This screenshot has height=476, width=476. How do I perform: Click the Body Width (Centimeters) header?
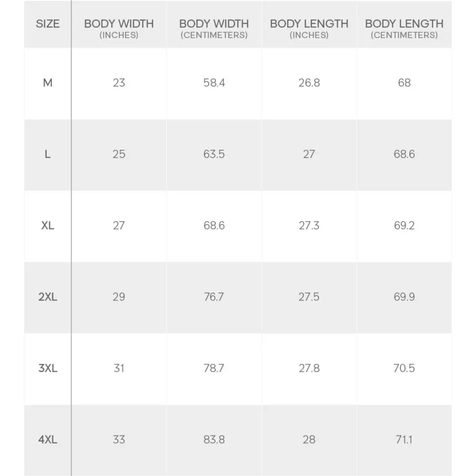pyautogui.click(x=214, y=29)
